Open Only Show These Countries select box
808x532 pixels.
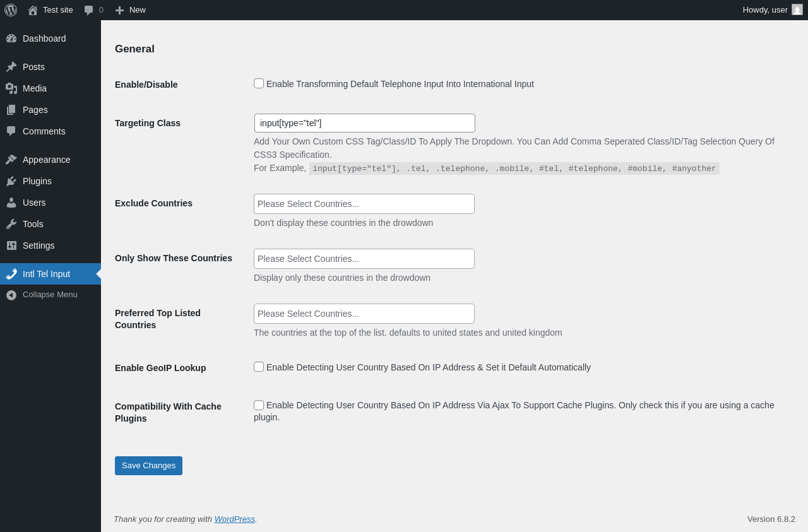tap(364, 259)
